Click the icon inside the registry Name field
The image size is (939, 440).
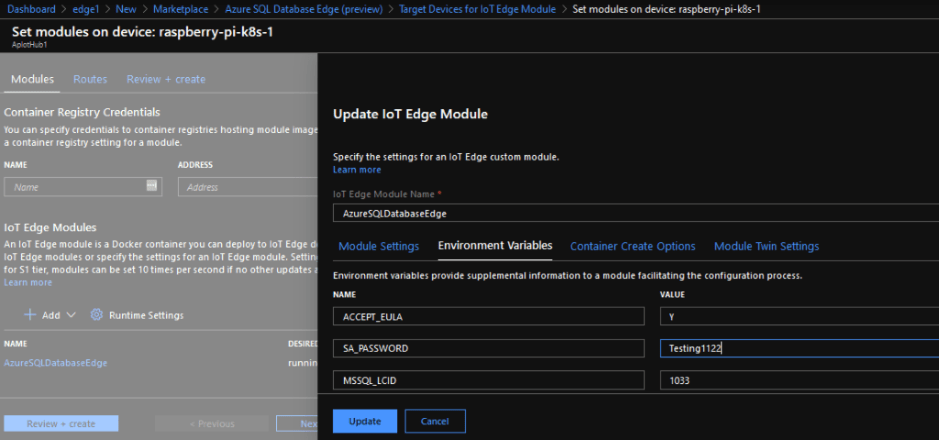pyautogui.click(x=152, y=185)
